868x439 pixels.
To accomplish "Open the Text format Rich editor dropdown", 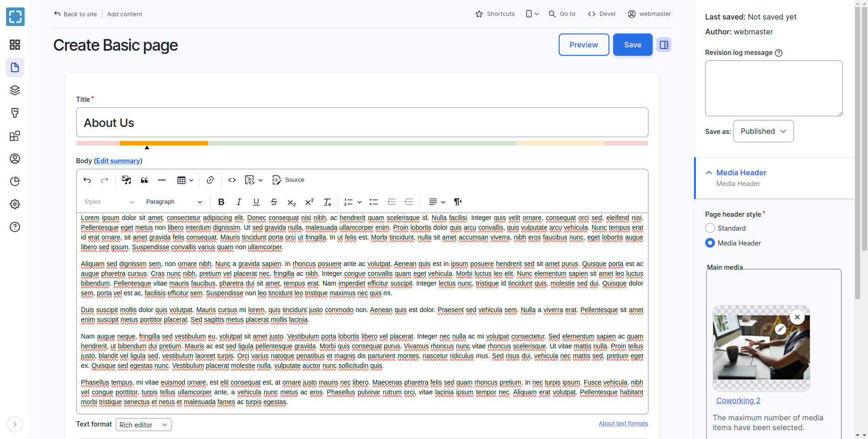I will tap(144, 425).
